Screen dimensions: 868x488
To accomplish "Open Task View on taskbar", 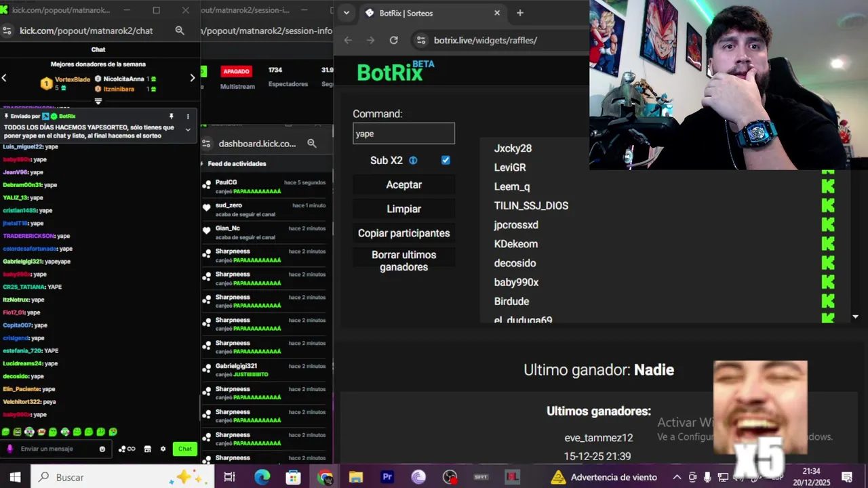I will click(x=229, y=477).
